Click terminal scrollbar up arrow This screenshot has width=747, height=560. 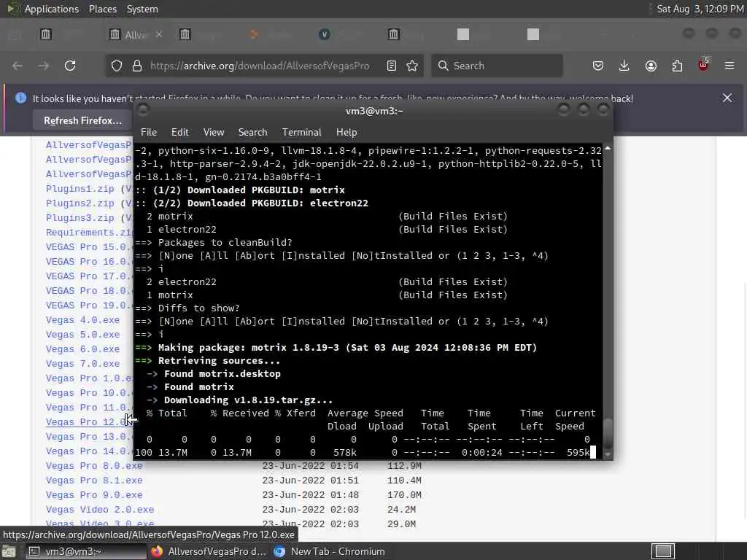(608, 148)
